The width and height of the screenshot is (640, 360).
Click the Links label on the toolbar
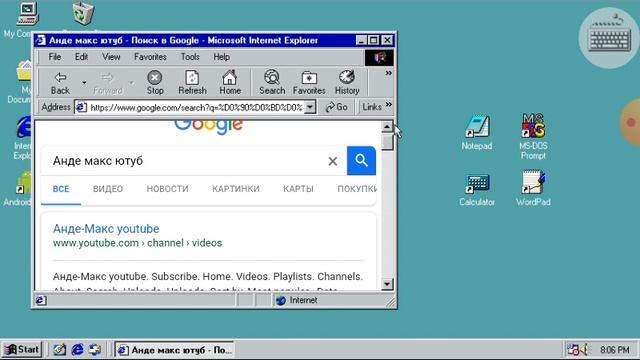[371, 107]
